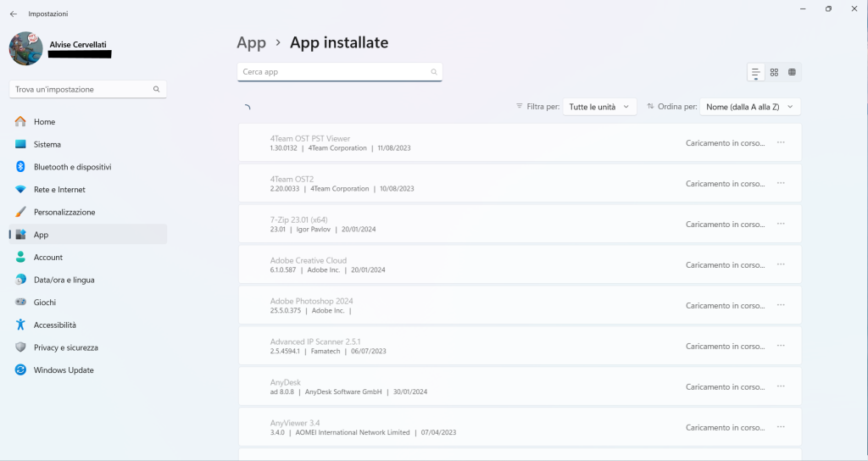Click the App breadcrumb link

click(251, 42)
